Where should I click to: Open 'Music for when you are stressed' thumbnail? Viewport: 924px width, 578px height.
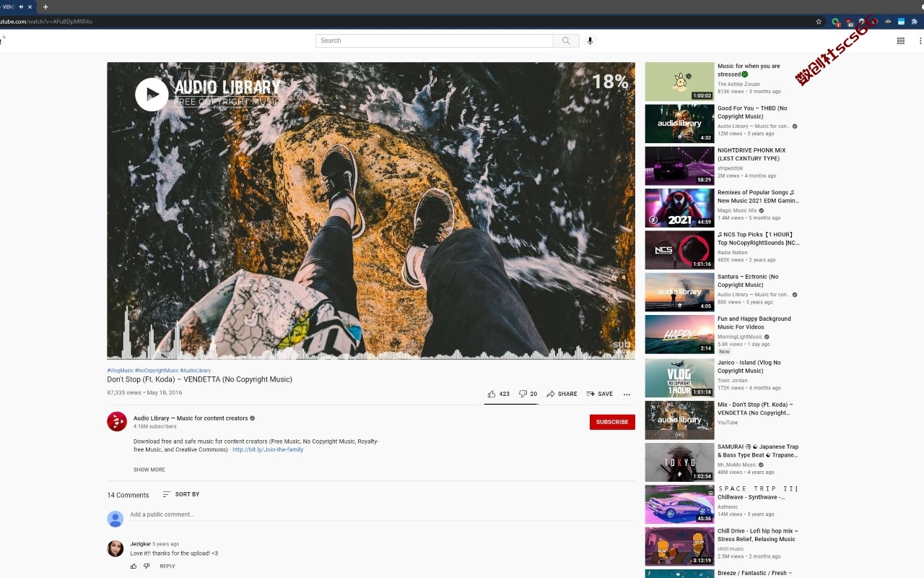[679, 82]
